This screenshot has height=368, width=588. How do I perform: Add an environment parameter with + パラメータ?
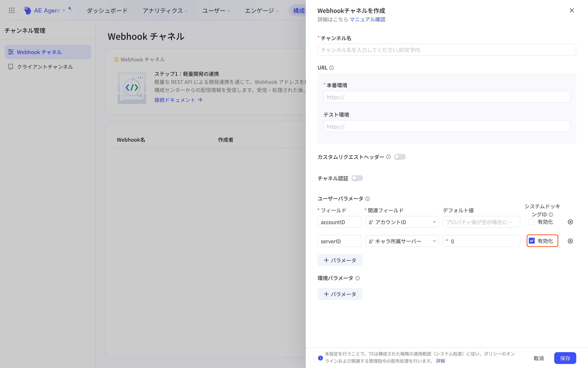click(x=340, y=294)
